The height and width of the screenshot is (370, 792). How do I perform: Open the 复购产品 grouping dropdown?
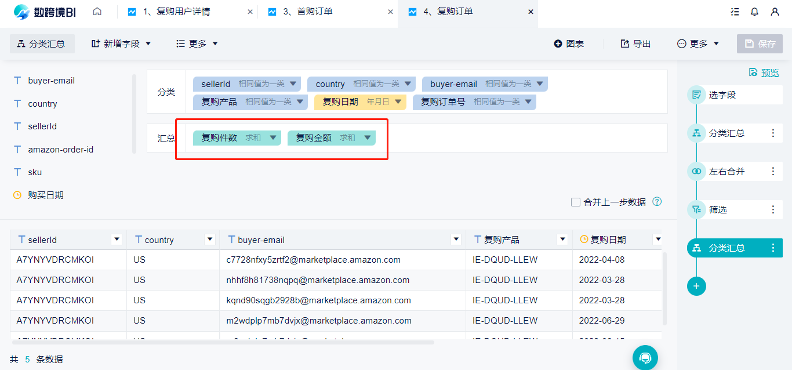click(x=300, y=102)
